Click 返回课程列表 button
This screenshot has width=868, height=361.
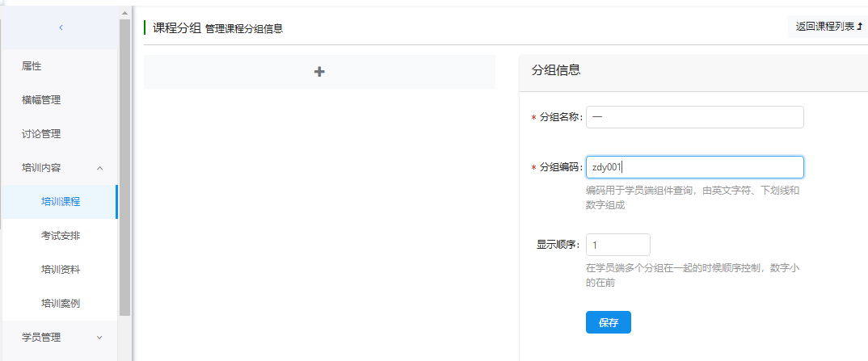(824, 27)
